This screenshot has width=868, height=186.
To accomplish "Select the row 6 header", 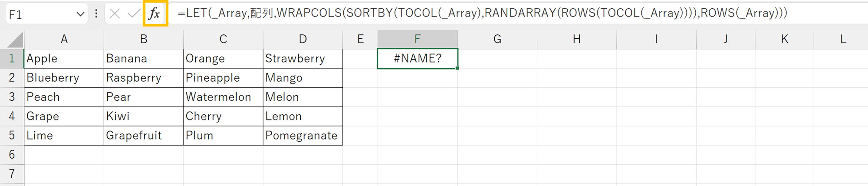I will pyautogui.click(x=12, y=154).
